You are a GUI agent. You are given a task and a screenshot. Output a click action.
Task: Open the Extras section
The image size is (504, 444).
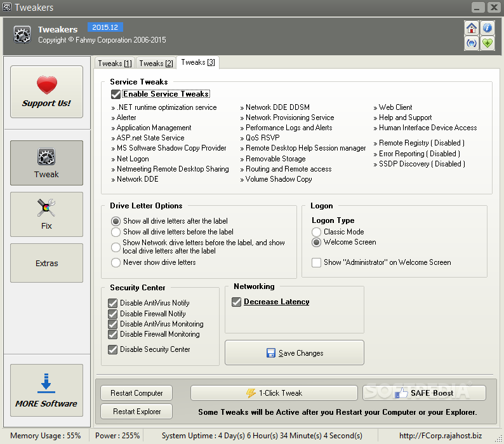(46, 263)
